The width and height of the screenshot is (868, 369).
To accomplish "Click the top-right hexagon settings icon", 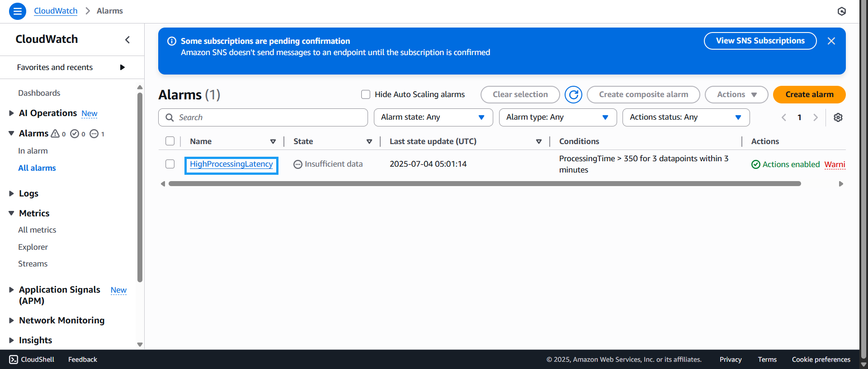I will tap(841, 11).
